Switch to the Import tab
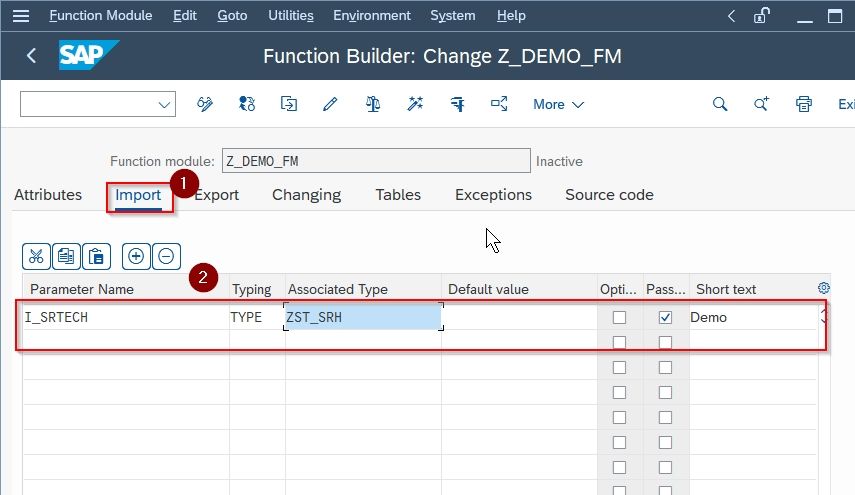 138,195
